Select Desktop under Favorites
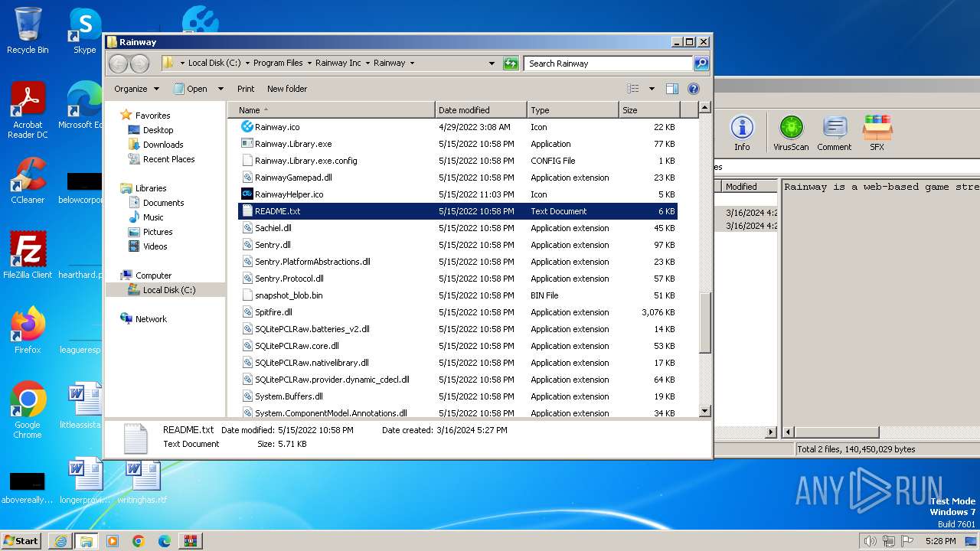 (x=158, y=130)
